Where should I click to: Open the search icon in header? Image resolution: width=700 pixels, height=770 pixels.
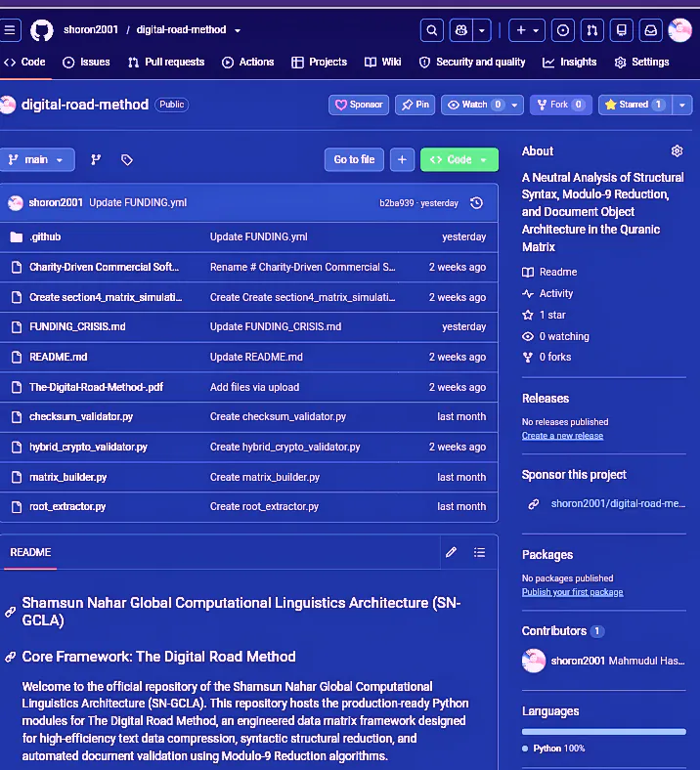pos(432,30)
